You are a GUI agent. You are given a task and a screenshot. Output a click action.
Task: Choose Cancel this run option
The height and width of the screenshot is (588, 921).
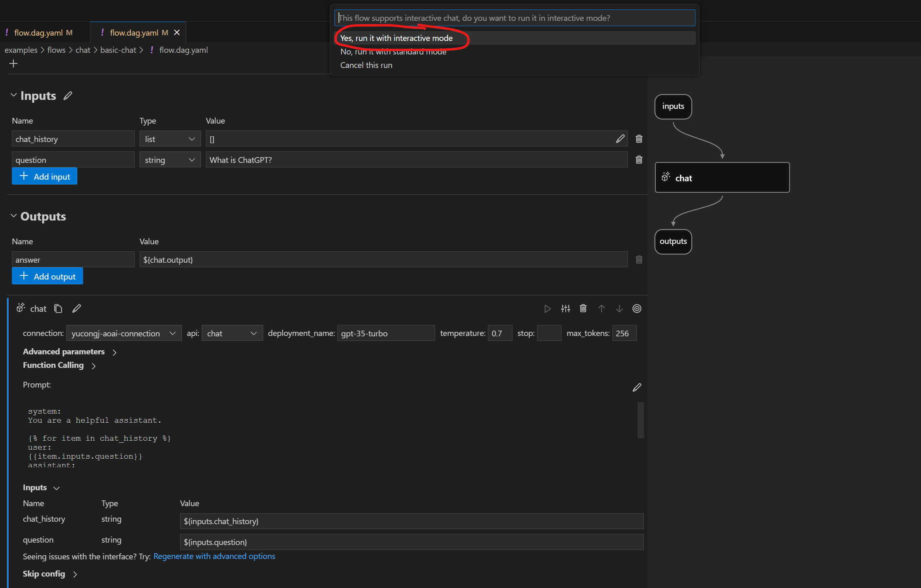click(366, 65)
